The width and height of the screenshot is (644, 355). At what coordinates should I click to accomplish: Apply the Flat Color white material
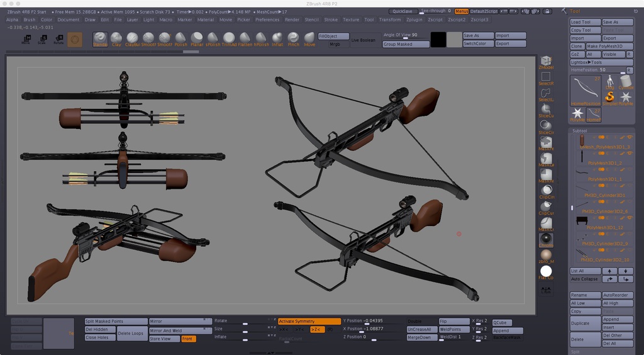point(546,273)
